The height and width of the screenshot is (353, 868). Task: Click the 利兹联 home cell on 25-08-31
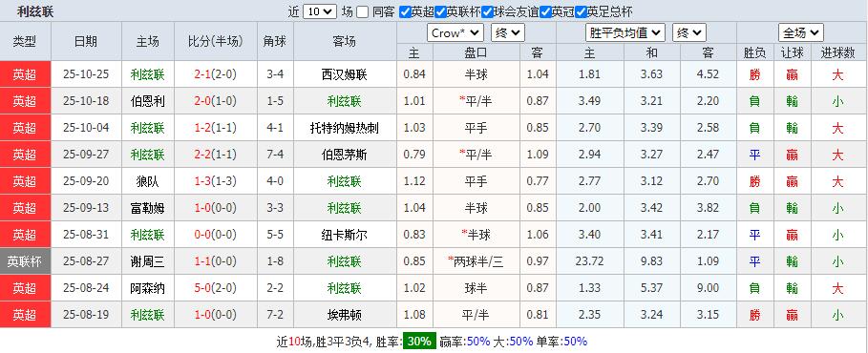[x=148, y=235]
